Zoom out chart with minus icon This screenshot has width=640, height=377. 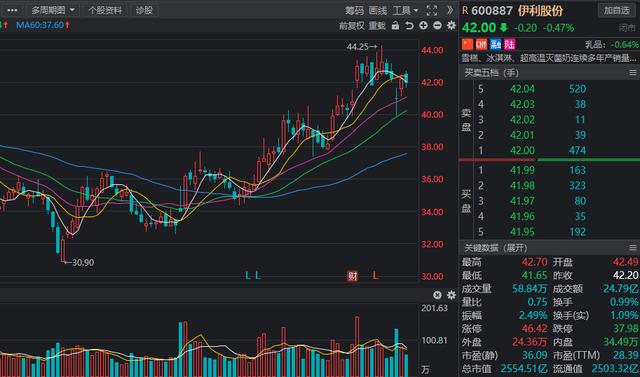click(437, 25)
